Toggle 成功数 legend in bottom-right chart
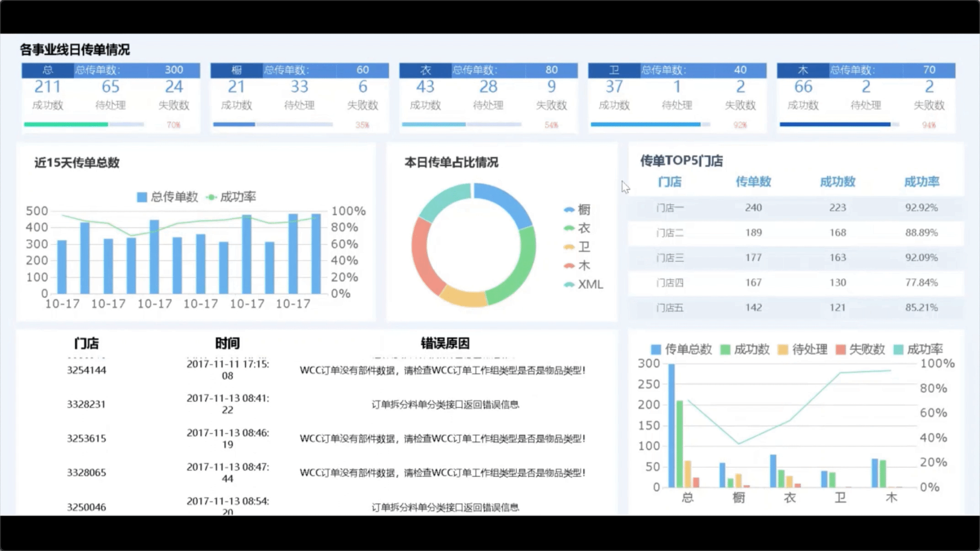 point(745,350)
